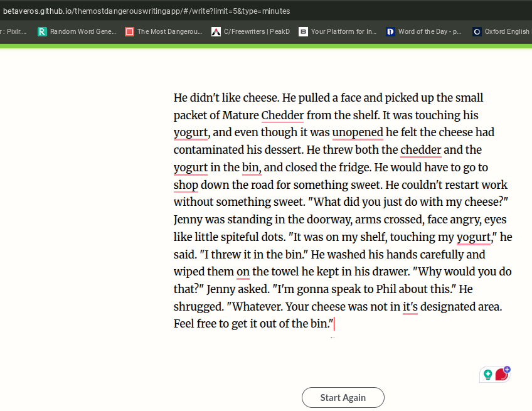532x411 pixels.
Task: Click the Start Again button
Action: point(343,397)
